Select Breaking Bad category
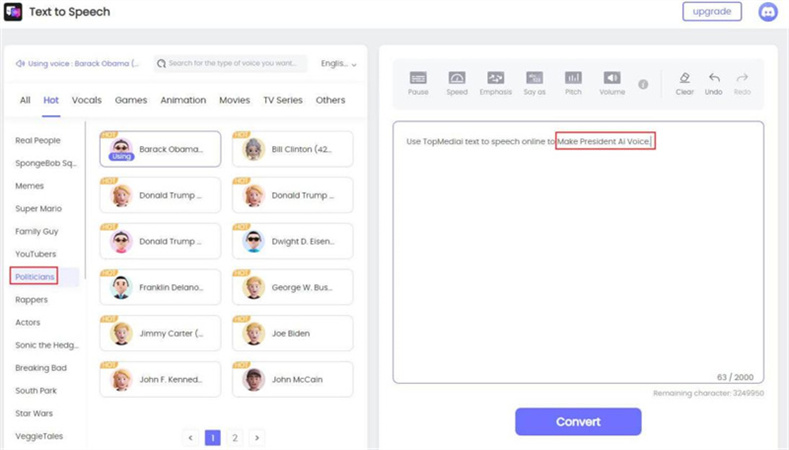Image resolution: width=789 pixels, height=450 pixels. tap(41, 368)
